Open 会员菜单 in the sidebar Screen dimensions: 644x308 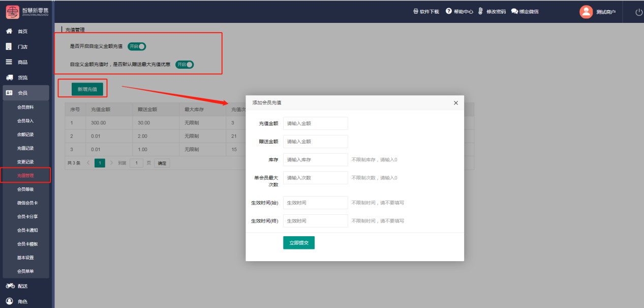[25, 271]
